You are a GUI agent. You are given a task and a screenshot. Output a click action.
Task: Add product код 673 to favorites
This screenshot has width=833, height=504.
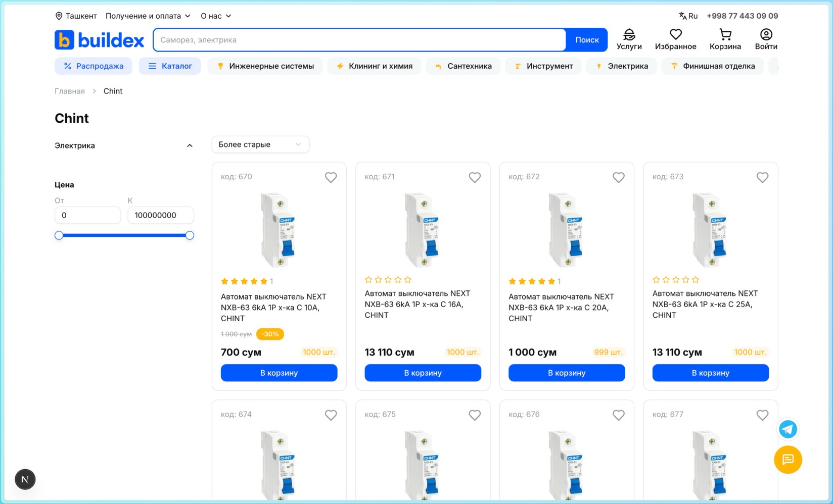762,177
